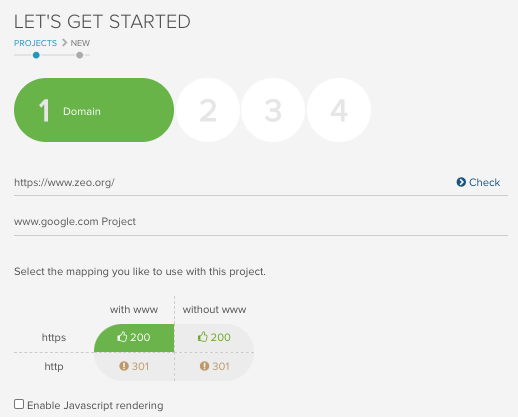Open step 1 Domain tab
518x417 pixels.
(94, 110)
